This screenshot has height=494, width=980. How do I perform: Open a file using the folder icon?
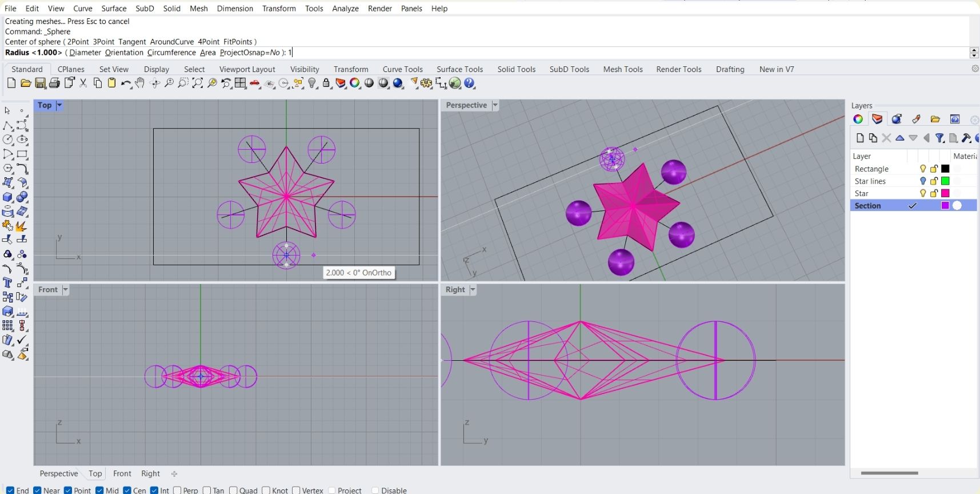[26, 83]
